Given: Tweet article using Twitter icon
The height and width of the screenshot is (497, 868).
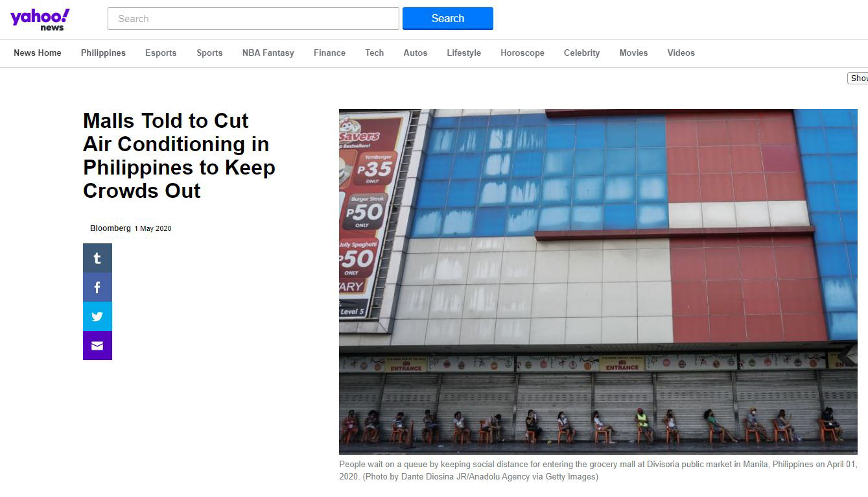Looking at the screenshot, I should click(97, 316).
